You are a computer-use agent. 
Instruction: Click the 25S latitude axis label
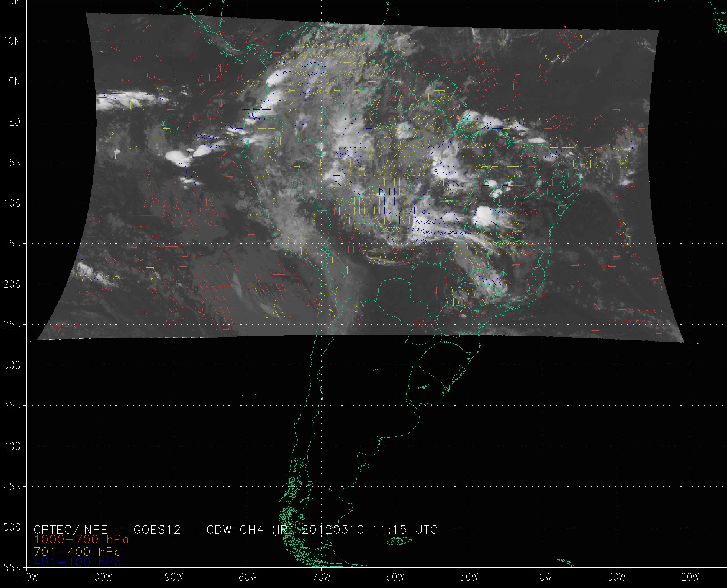click(12, 325)
